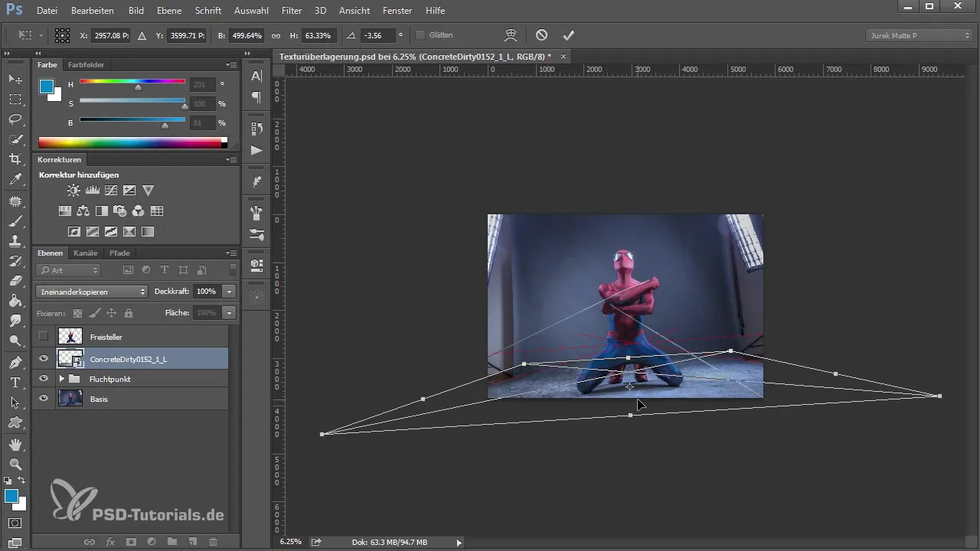
Task: Switch to the Farbfelder tab
Action: pos(86,65)
